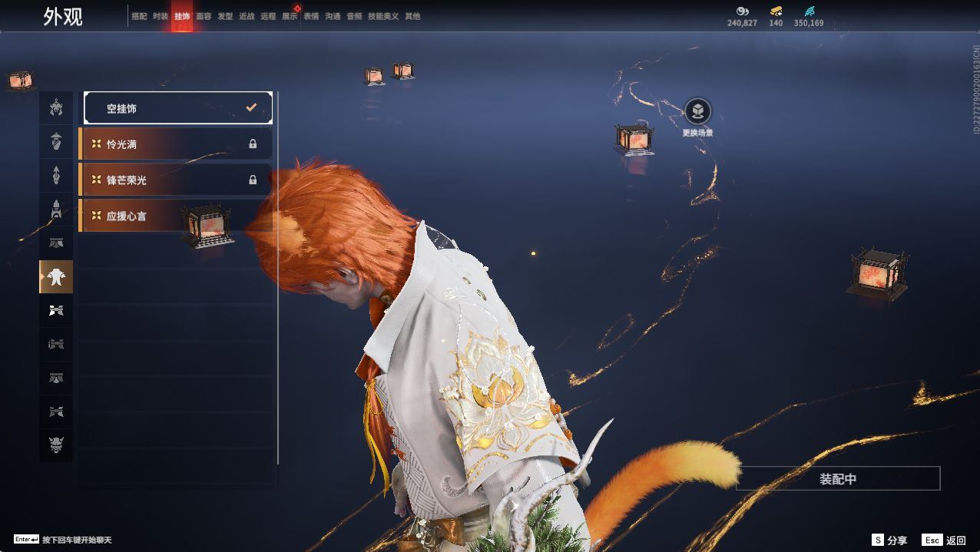
Task: Select the rocket-shaped back accessory category icon
Action: point(55,209)
